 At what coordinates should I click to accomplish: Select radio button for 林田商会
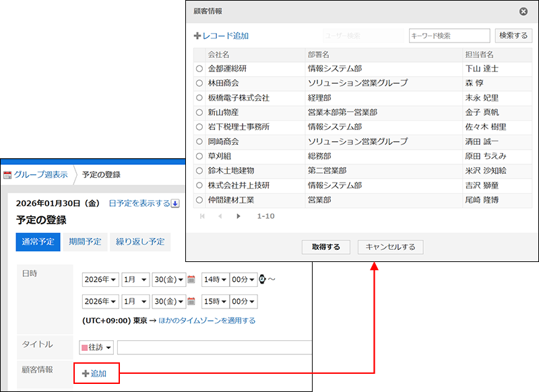pos(199,83)
